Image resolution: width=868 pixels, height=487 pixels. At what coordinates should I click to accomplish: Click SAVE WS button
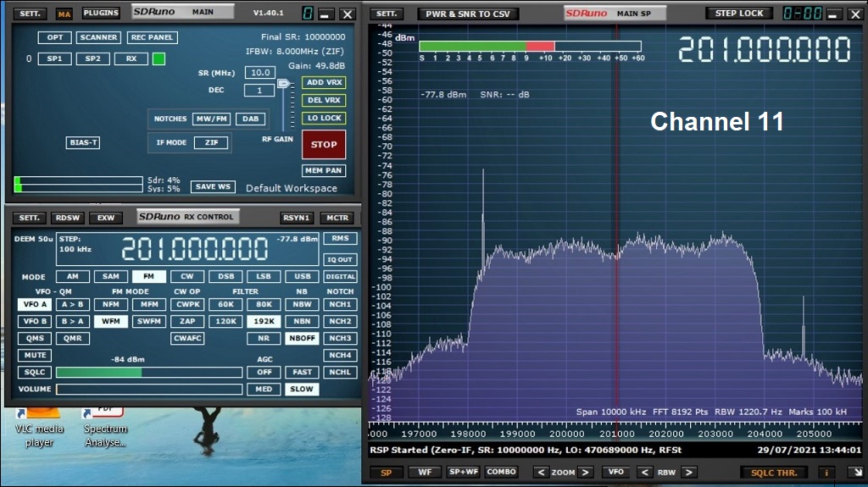(x=213, y=186)
